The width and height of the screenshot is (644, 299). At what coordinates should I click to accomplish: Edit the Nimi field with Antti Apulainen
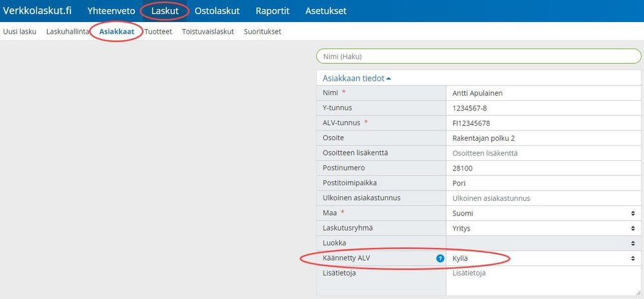click(544, 94)
